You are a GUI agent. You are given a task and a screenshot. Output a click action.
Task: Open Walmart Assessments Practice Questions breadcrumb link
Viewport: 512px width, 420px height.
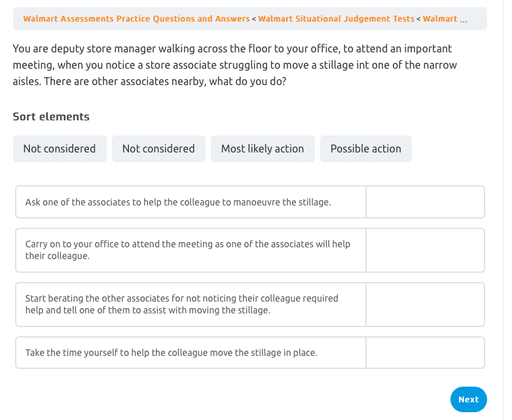click(136, 19)
